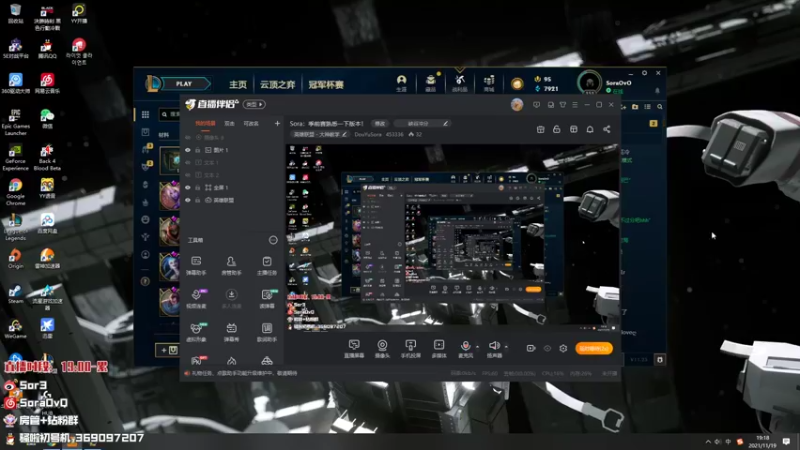Add a 摄像头 camera source
This screenshot has width=800, height=450.
click(x=382, y=349)
